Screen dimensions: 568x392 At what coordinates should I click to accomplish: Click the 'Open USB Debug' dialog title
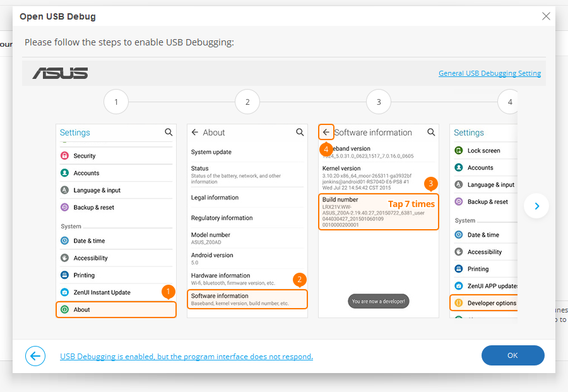click(x=57, y=16)
